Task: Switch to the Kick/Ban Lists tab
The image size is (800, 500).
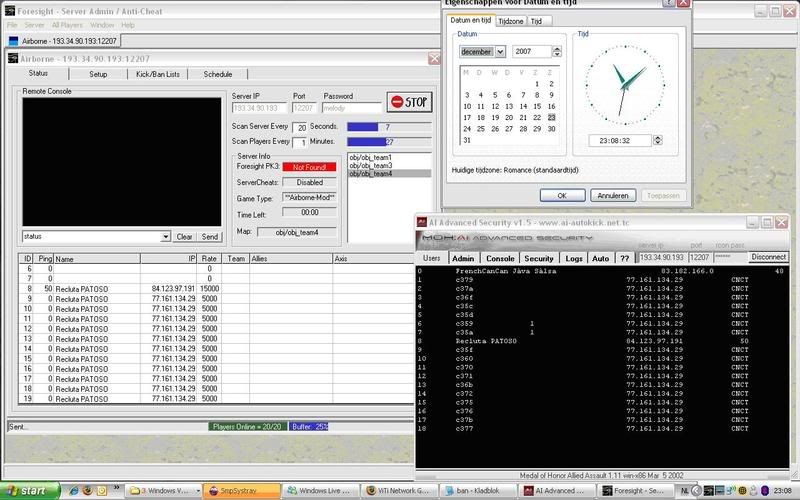Action: click(158, 74)
